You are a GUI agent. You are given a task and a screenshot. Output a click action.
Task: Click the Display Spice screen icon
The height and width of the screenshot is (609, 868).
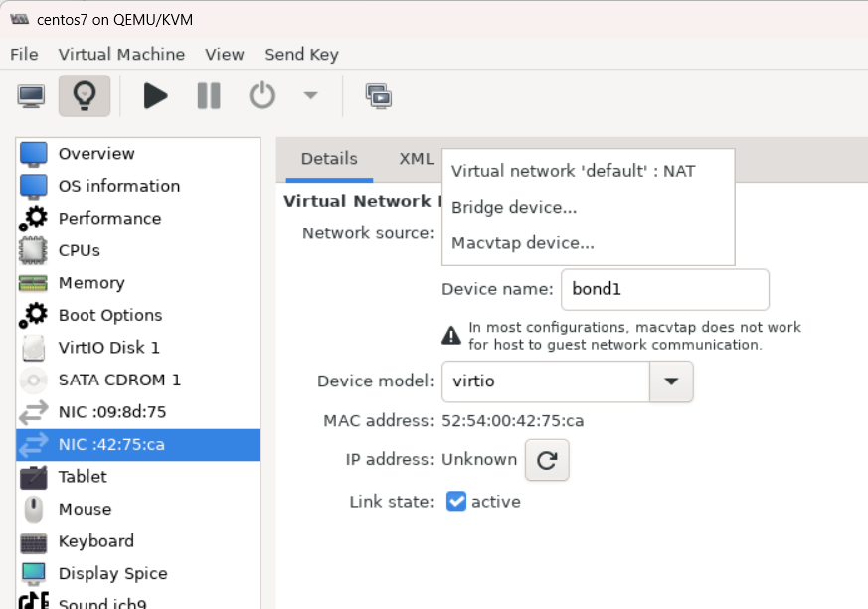click(33, 574)
